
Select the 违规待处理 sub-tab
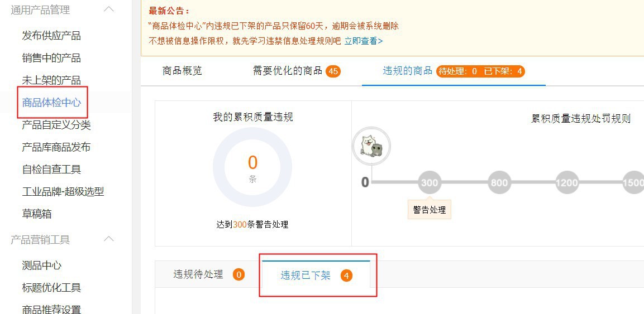coord(198,274)
